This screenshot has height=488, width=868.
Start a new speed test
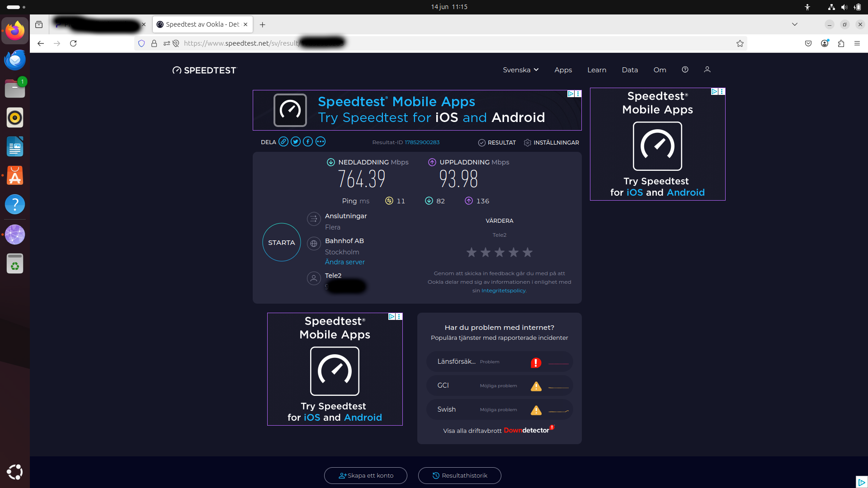(x=282, y=243)
